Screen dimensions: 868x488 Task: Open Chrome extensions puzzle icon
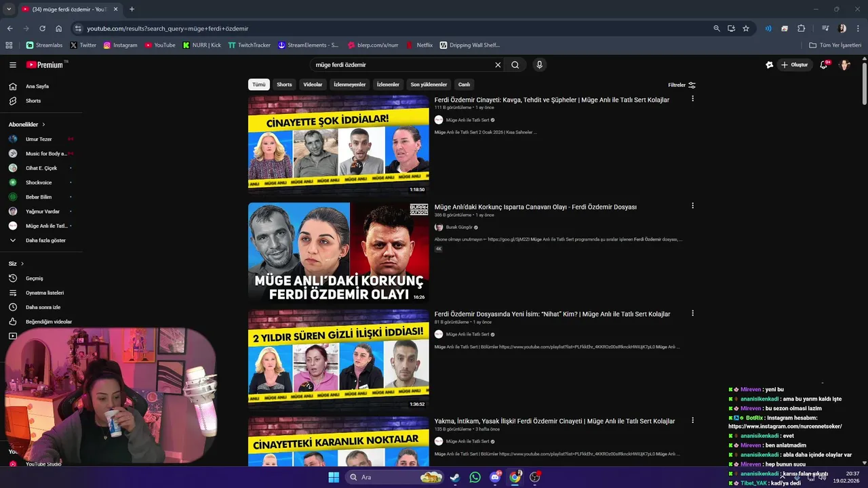[x=802, y=28]
